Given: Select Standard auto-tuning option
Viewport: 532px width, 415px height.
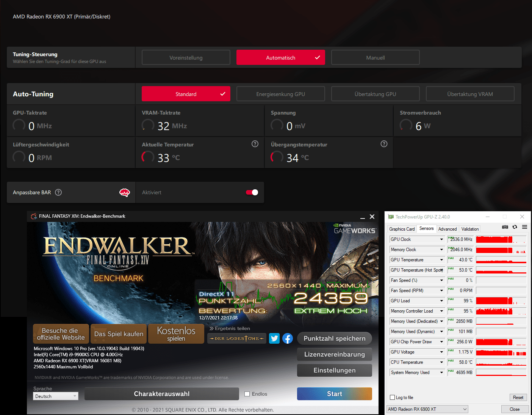Looking at the screenshot, I should coord(186,94).
